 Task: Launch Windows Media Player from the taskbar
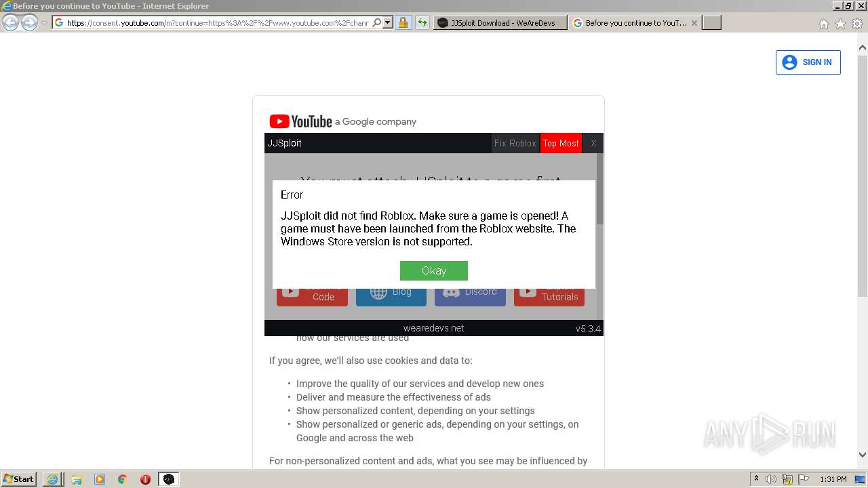click(x=100, y=479)
